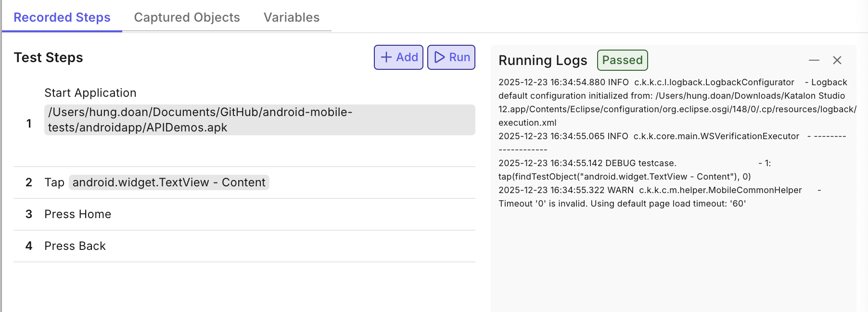Select the Start Application step label
The height and width of the screenshot is (312, 868).
pos(90,93)
